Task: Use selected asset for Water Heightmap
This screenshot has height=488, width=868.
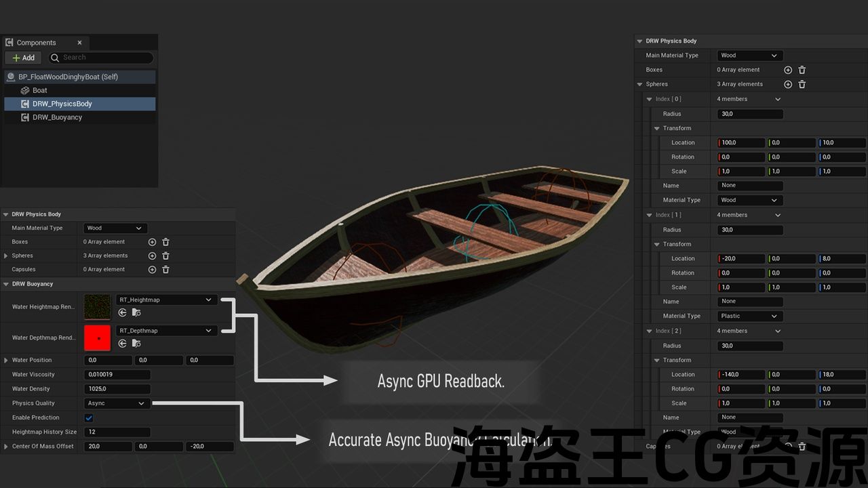Action: [123, 312]
